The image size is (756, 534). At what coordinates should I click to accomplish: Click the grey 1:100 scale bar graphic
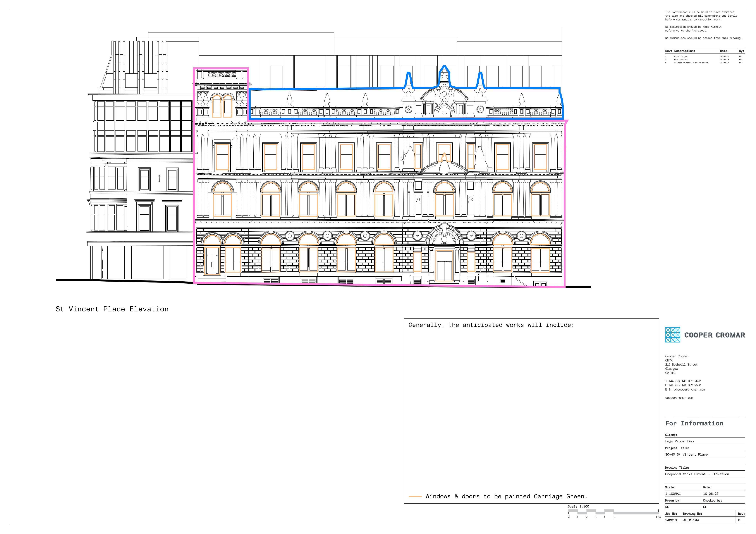pos(614,512)
